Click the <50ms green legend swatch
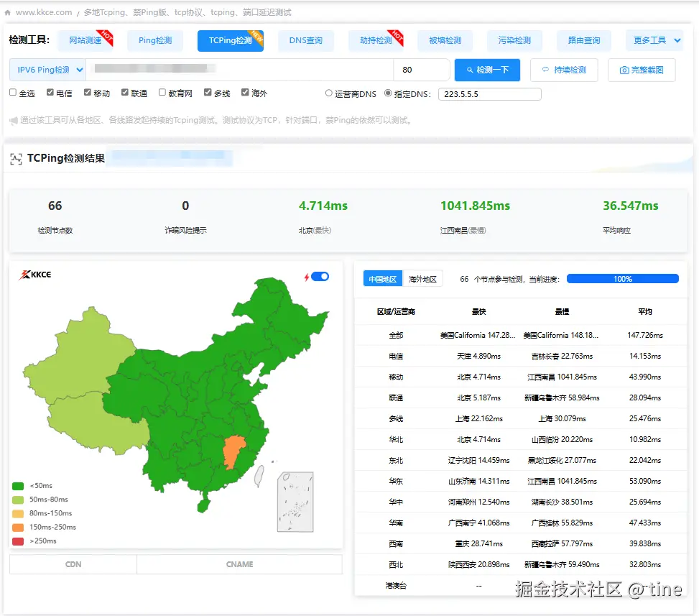This screenshot has height=616, width=699. point(18,486)
